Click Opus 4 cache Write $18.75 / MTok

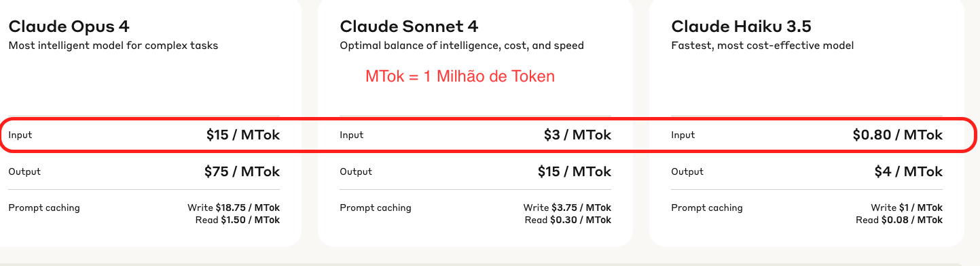point(234,207)
